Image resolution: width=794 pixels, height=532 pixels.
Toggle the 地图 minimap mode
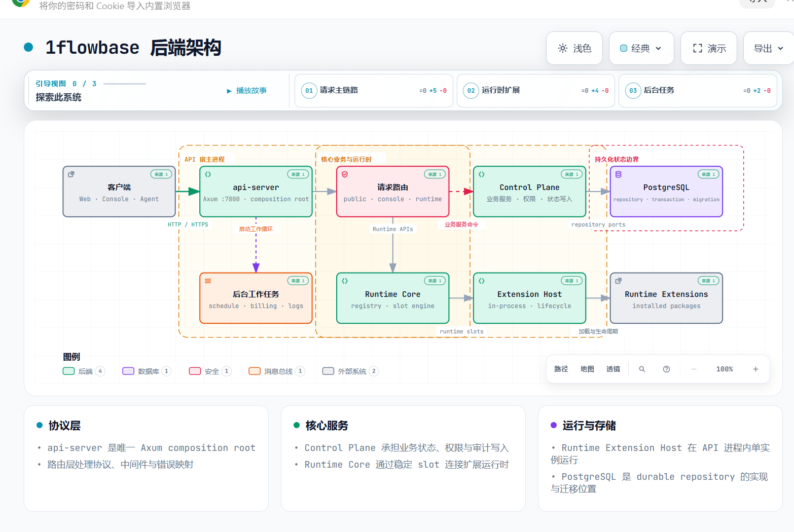(587, 369)
